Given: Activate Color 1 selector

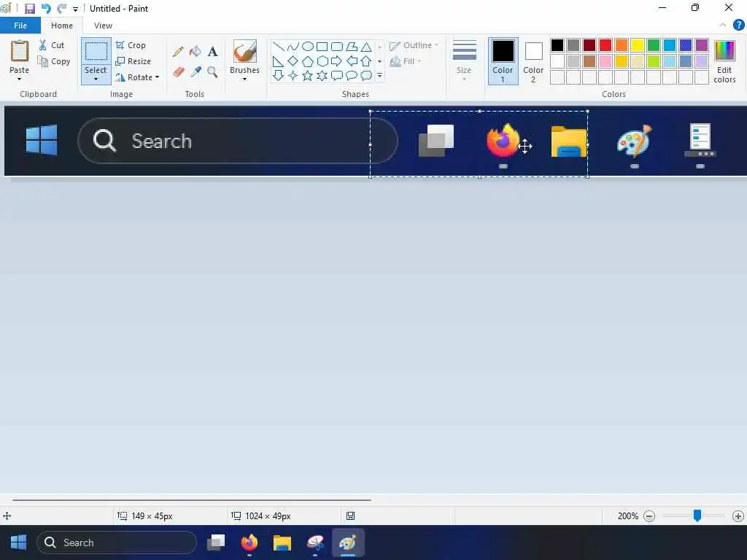Looking at the screenshot, I should pyautogui.click(x=503, y=61).
